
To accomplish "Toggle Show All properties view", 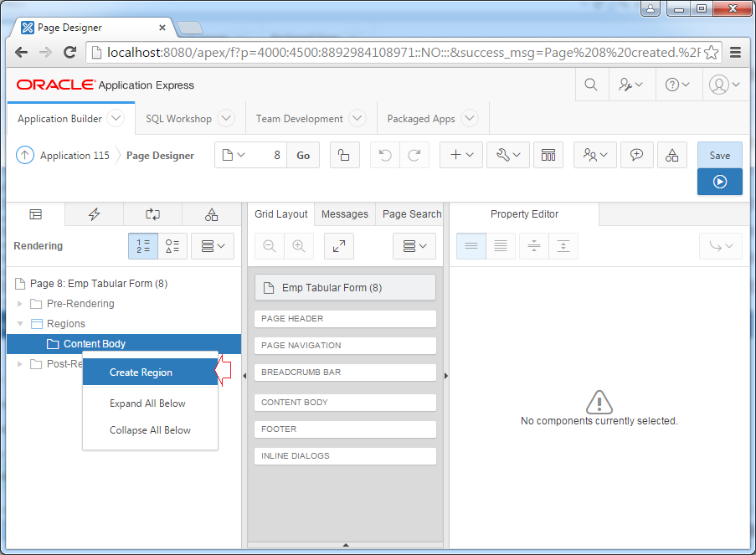I will coord(501,246).
